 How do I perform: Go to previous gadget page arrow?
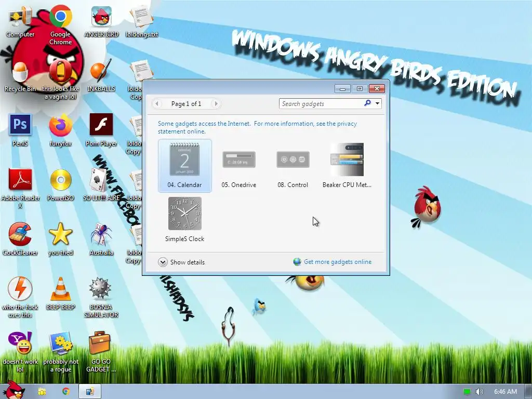coord(157,104)
